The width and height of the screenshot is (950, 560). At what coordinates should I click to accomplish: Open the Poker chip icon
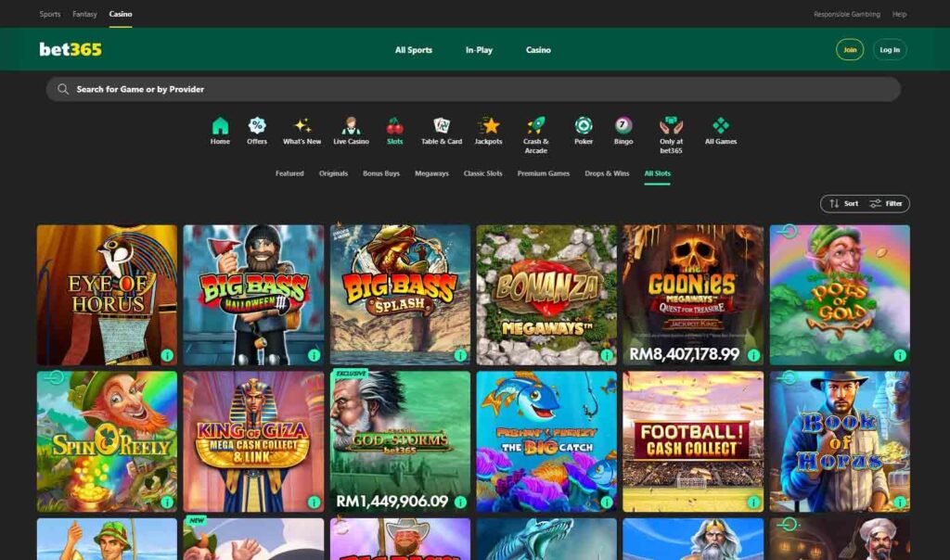584,125
